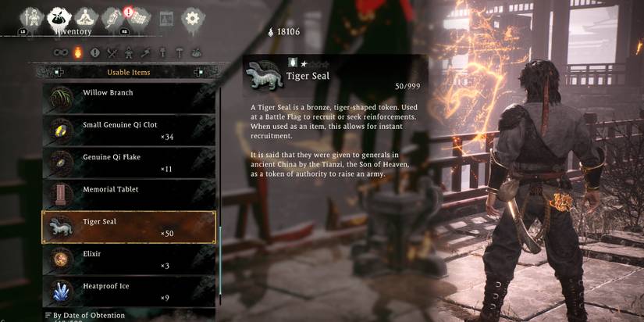Switch to next category with right D-pad
644x322 pixels.
[200, 73]
